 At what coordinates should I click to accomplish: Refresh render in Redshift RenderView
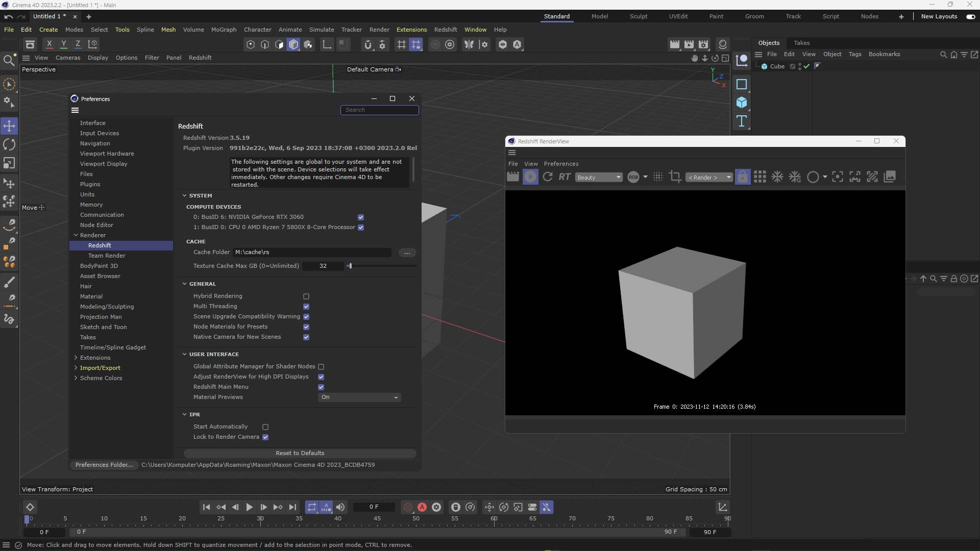(x=548, y=177)
